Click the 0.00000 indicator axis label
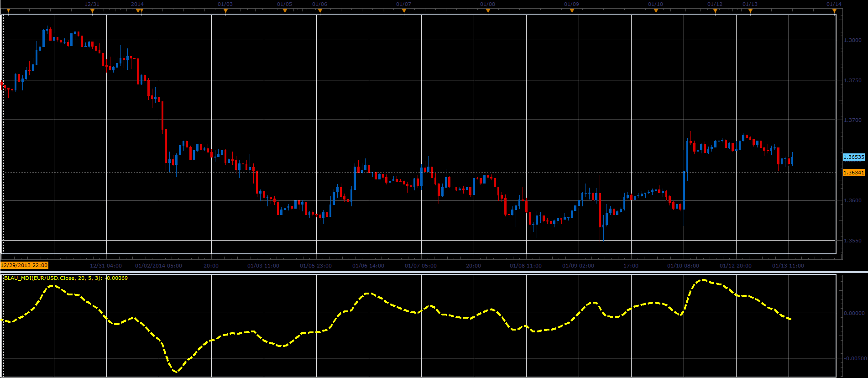868x378 pixels. tap(854, 313)
